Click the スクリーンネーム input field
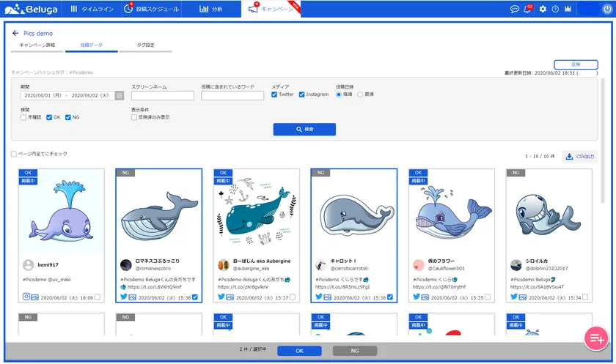The width and height of the screenshot is (616, 364). 163,95
